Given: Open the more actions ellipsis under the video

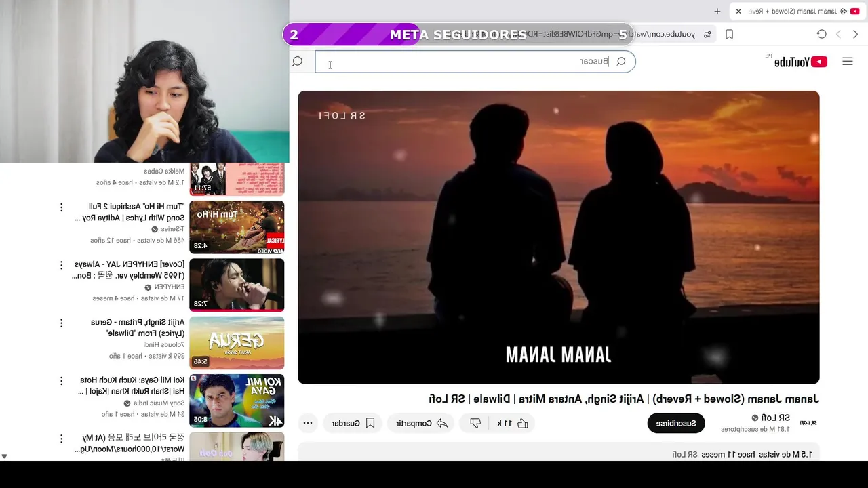Looking at the screenshot, I should pyautogui.click(x=307, y=424).
